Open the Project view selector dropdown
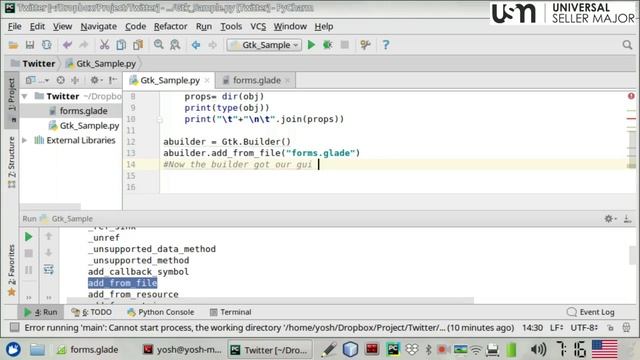The image size is (640, 360). 37,80
